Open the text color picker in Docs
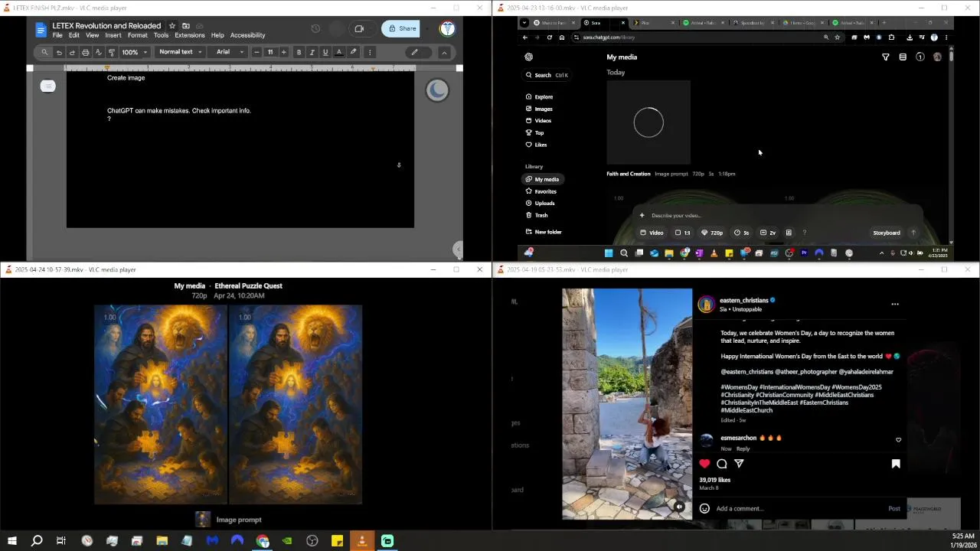 point(339,52)
